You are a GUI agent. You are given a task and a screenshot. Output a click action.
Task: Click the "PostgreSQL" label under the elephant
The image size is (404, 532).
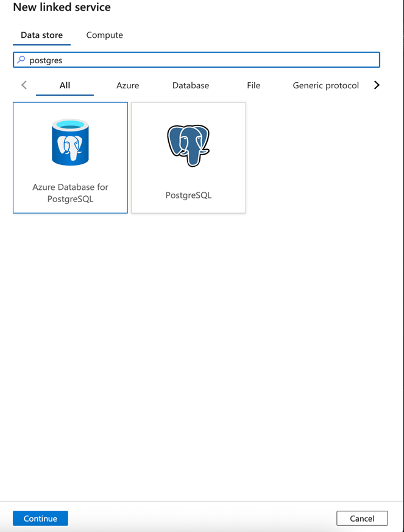(188, 195)
